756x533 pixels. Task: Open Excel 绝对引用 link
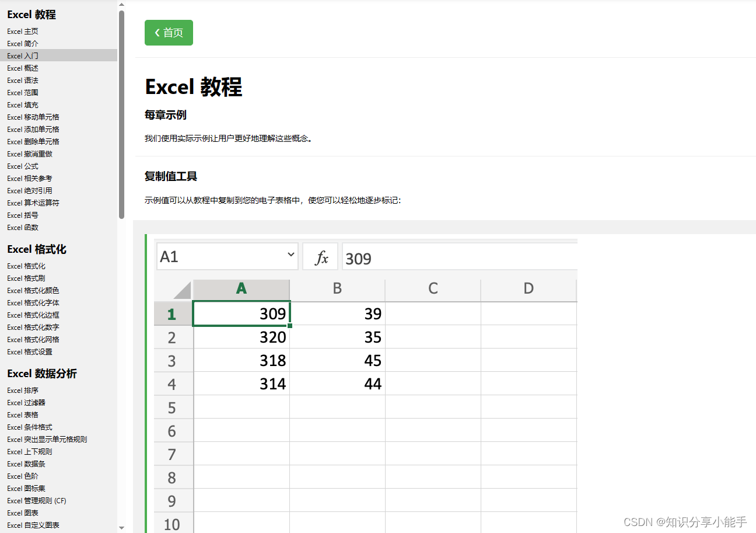tap(30, 191)
